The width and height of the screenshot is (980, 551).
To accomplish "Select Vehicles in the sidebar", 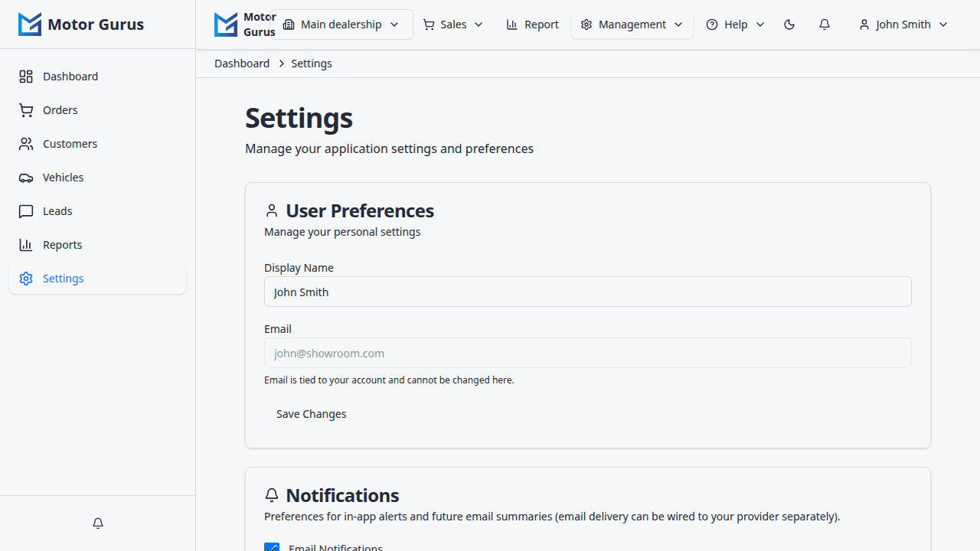I will coord(97,178).
